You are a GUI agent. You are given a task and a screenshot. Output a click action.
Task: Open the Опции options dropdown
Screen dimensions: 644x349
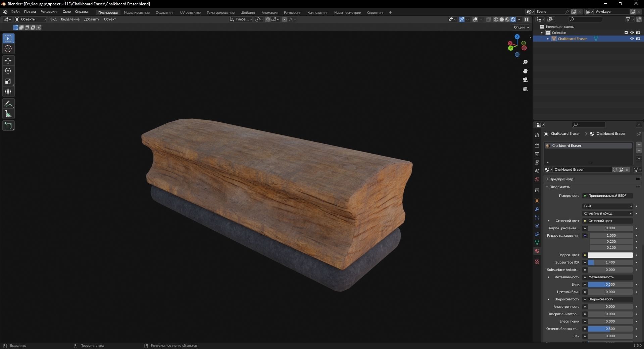point(521,27)
